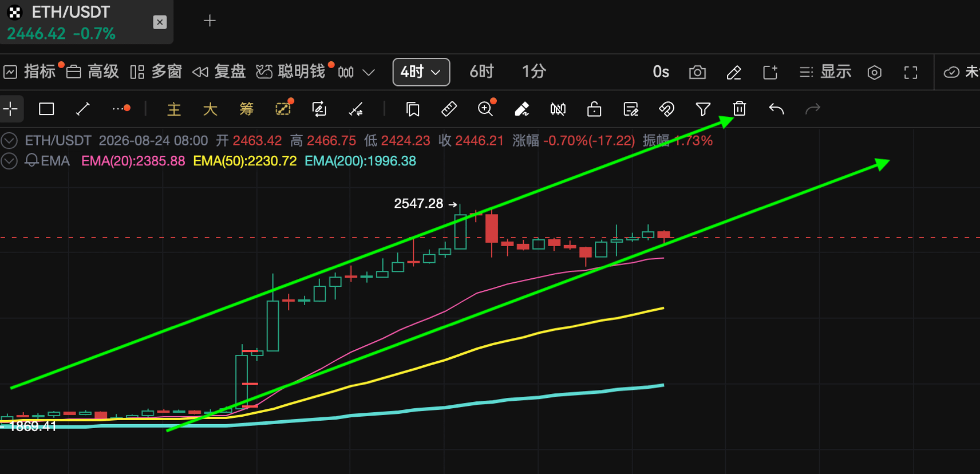The width and height of the screenshot is (980, 474).
Task: Open the 4时 timeframe dropdown
Action: coord(421,72)
